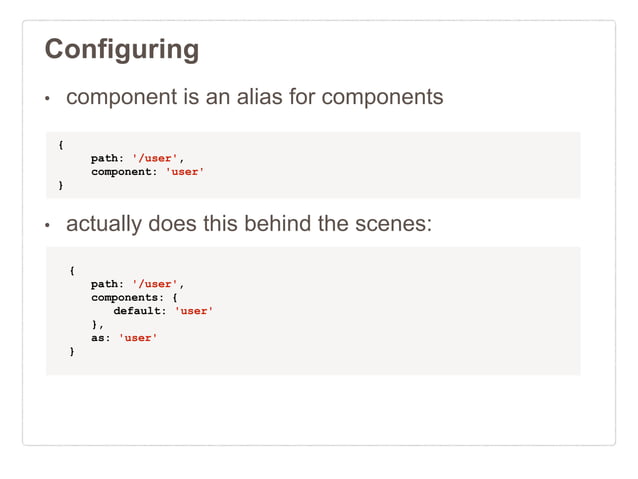Click the red '/user' string in the second code block

pos(154,284)
